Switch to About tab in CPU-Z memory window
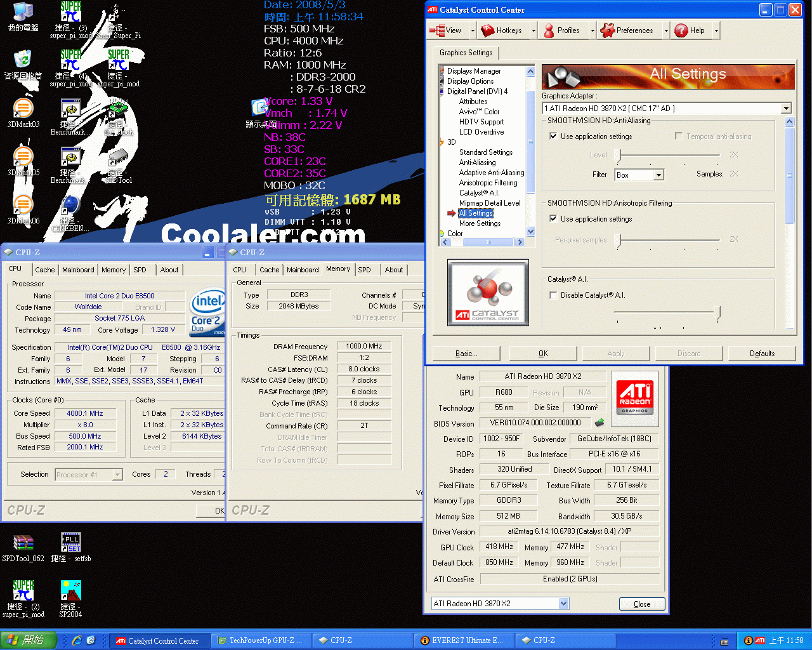This screenshot has height=650, width=812. pyautogui.click(x=393, y=270)
